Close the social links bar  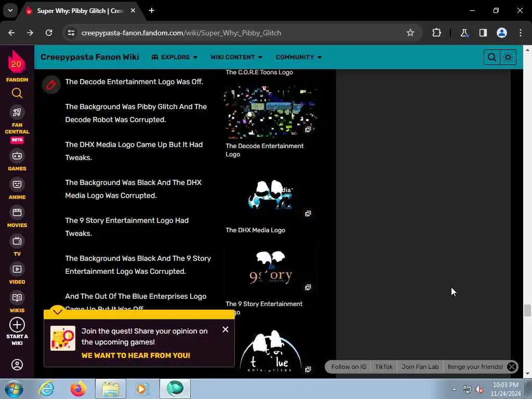click(512, 367)
